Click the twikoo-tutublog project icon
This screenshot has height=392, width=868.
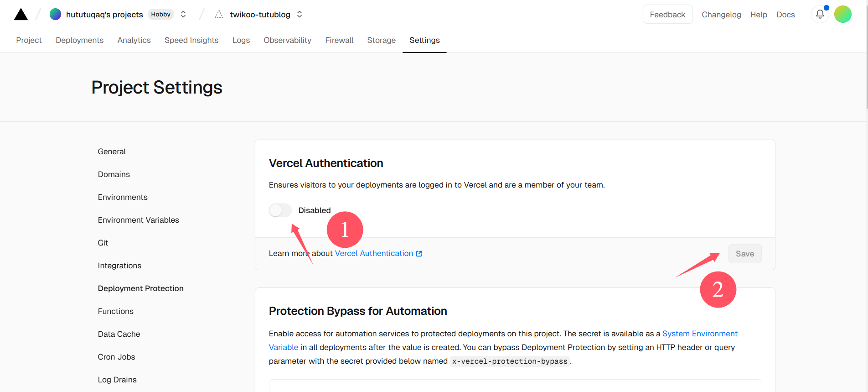219,15
